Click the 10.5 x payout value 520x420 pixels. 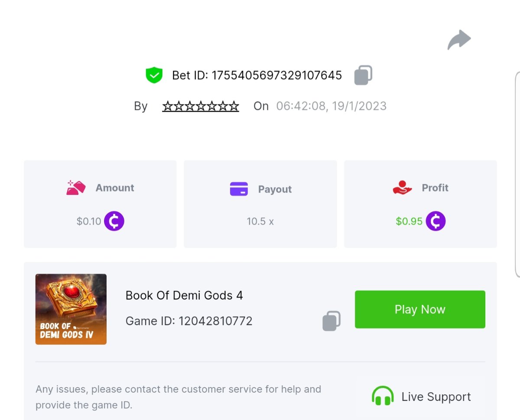(x=260, y=221)
